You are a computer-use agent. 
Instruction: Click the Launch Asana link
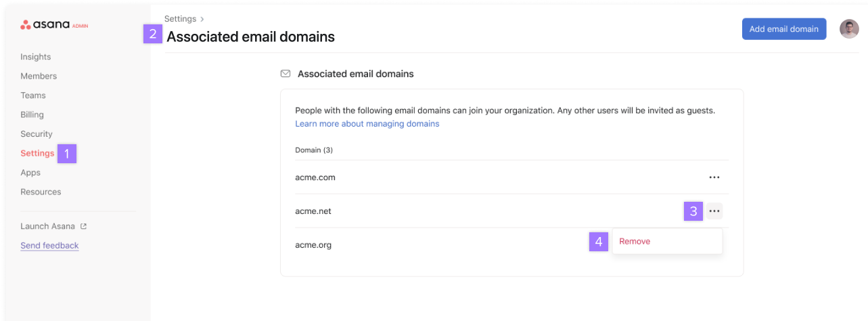(x=47, y=226)
